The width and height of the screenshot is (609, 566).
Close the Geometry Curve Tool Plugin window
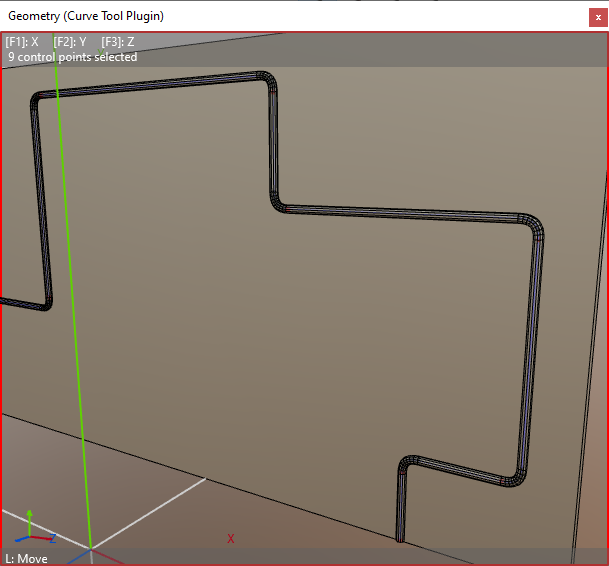tap(598, 17)
